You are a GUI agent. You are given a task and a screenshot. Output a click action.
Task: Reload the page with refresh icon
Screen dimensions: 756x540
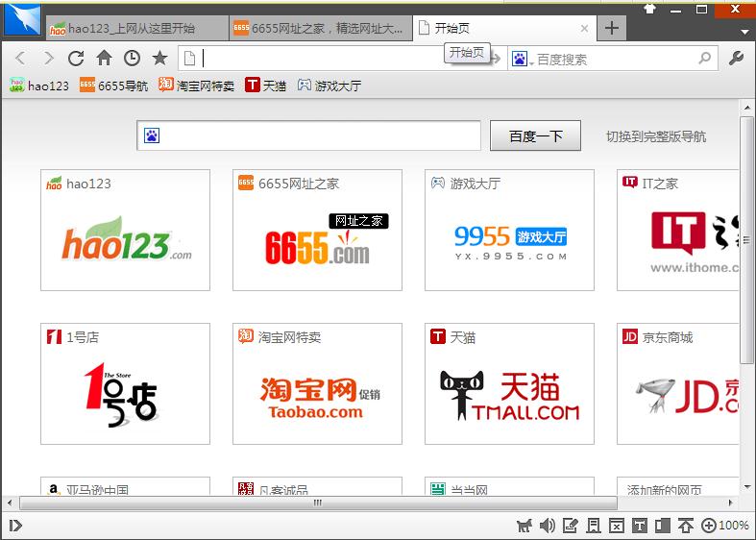(x=76, y=59)
